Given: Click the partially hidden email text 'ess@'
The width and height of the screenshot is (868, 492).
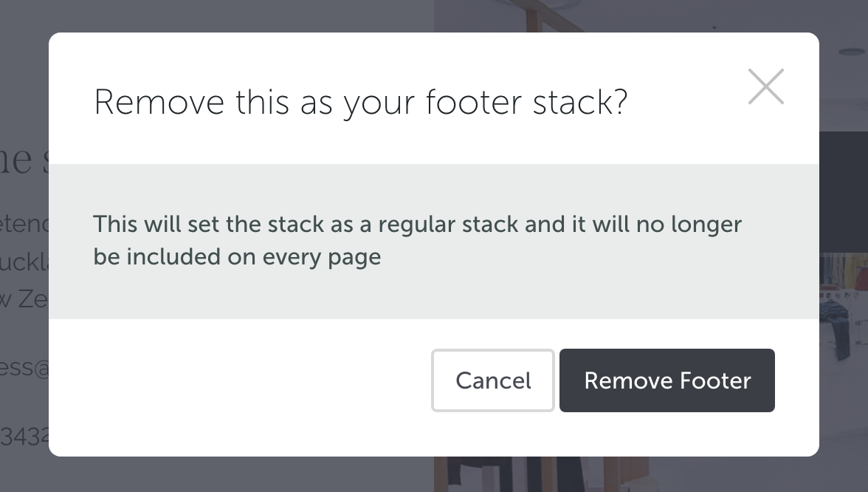Looking at the screenshot, I should (24, 367).
